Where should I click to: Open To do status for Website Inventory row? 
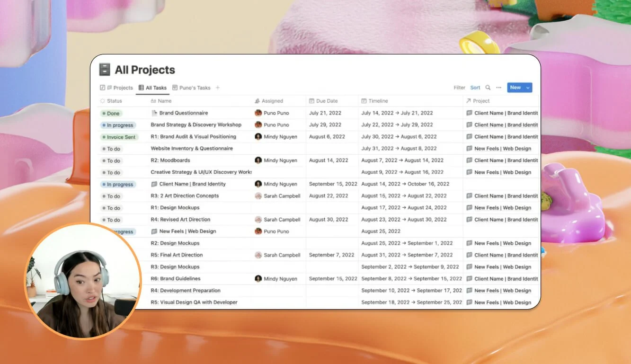(x=111, y=149)
